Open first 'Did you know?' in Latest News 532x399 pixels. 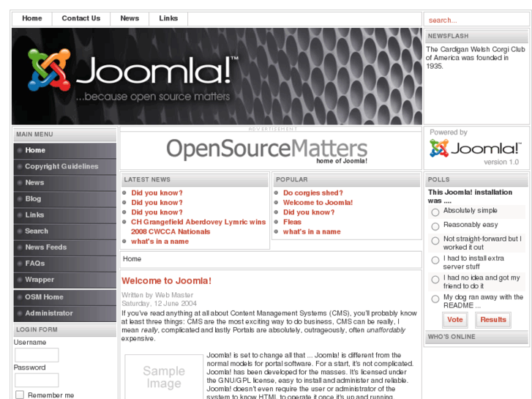157,193
